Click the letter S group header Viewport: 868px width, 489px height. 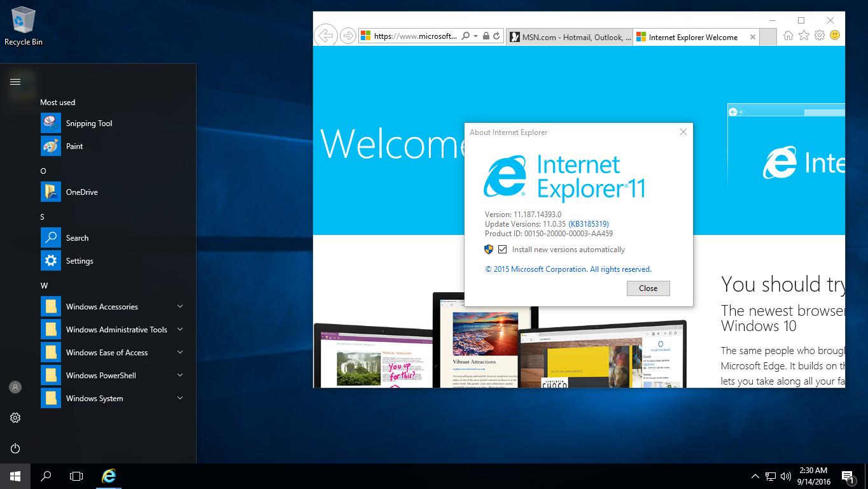pyautogui.click(x=43, y=216)
